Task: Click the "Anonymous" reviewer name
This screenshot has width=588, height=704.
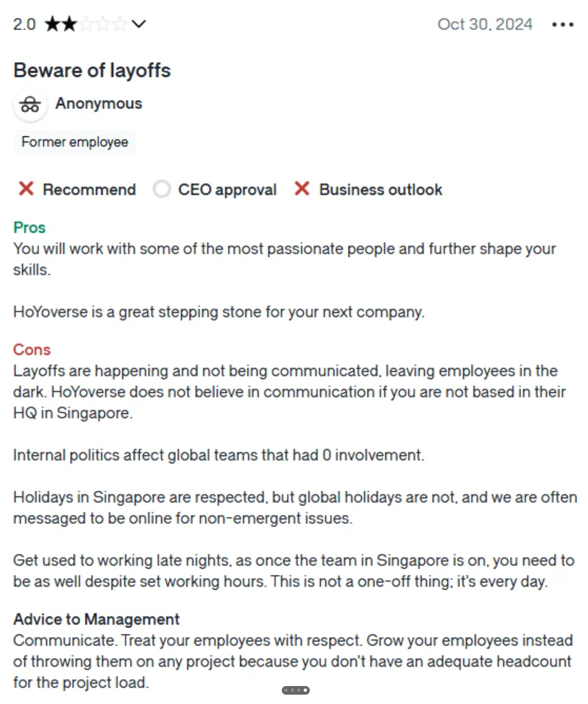Action: point(99,103)
